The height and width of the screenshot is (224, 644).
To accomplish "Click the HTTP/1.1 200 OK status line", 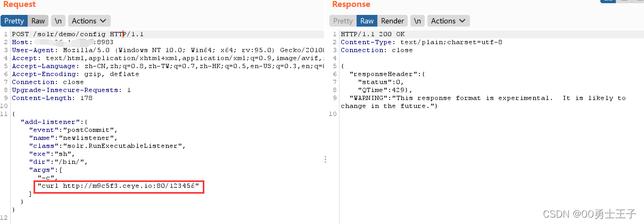I will click(373, 34).
